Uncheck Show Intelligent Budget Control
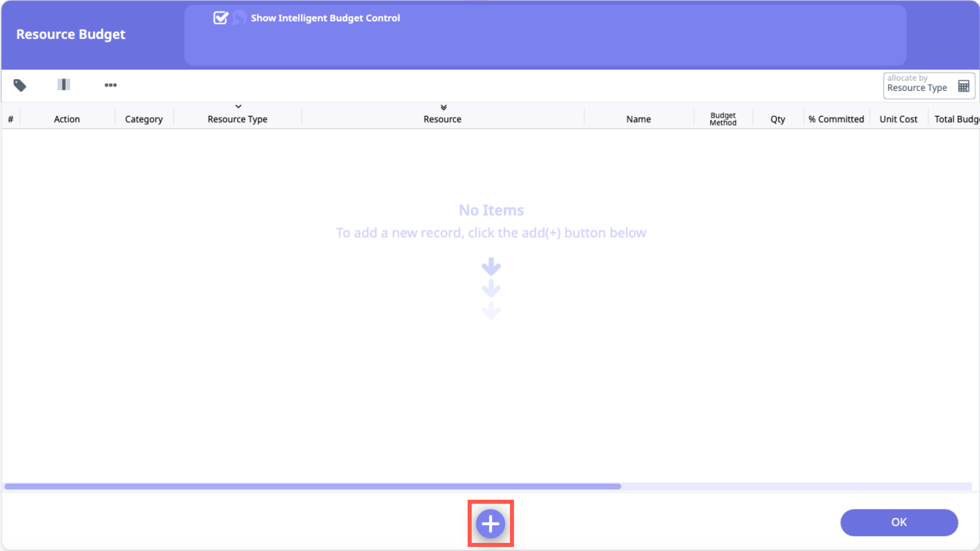 [220, 18]
